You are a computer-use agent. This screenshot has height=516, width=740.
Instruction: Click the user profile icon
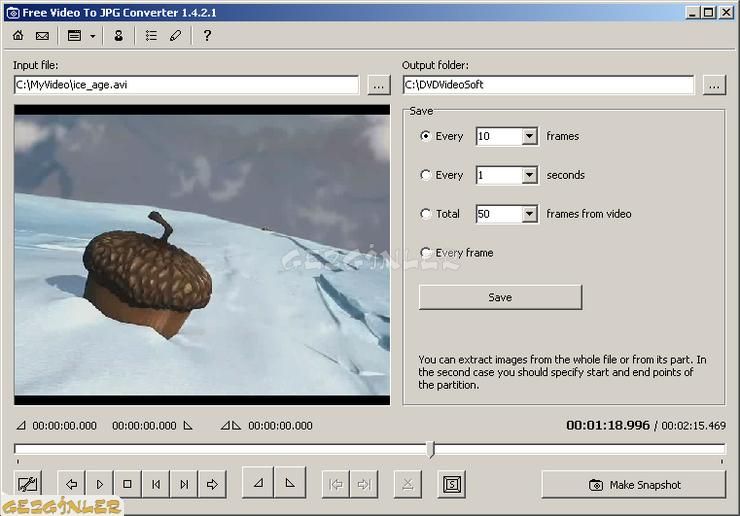pyautogui.click(x=118, y=35)
